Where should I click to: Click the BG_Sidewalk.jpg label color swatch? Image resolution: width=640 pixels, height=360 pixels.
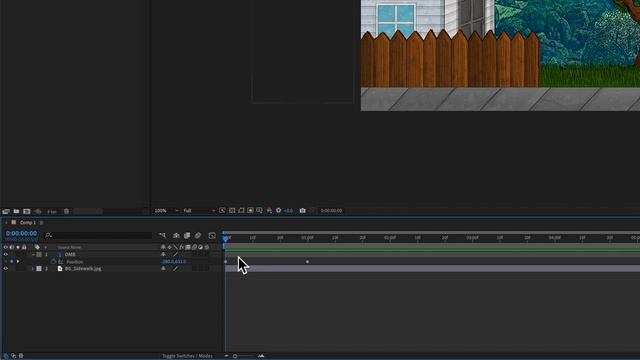tap(39, 269)
